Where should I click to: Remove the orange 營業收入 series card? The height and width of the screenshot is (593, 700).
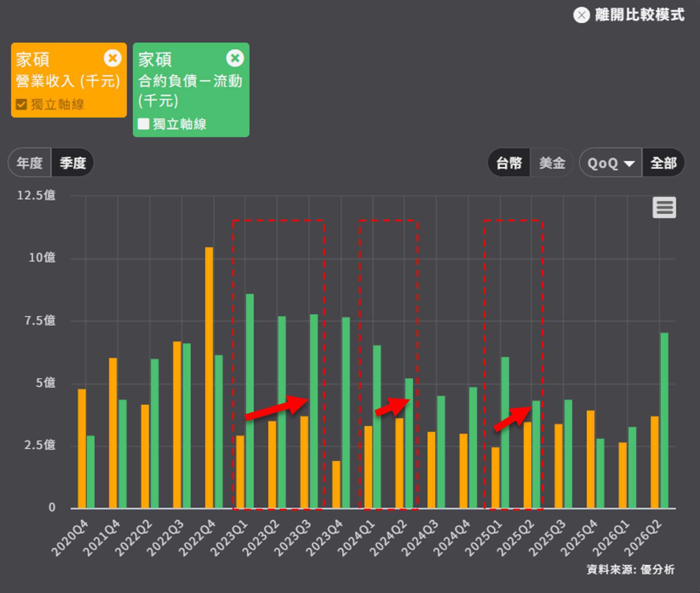[112, 58]
